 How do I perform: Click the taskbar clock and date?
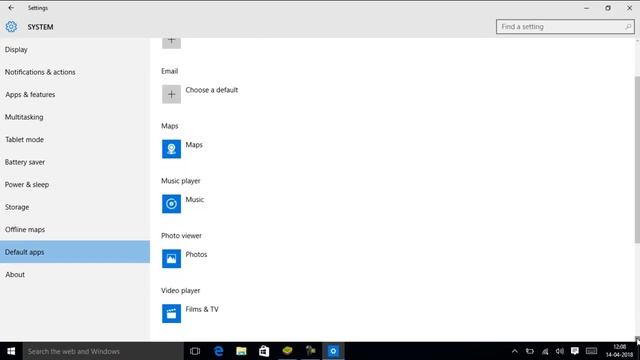(x=619, y=351)
